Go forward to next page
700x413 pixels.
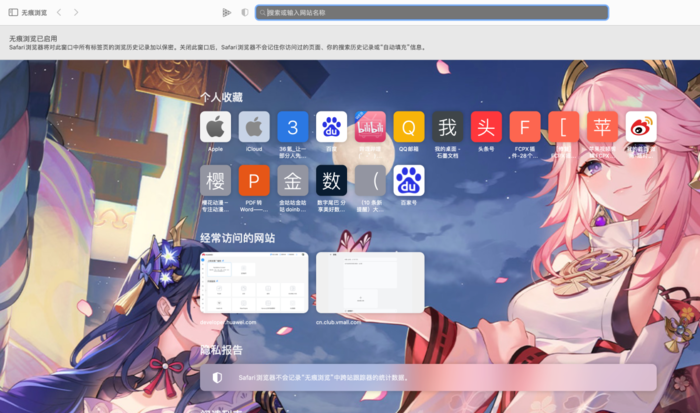(76, 13)
